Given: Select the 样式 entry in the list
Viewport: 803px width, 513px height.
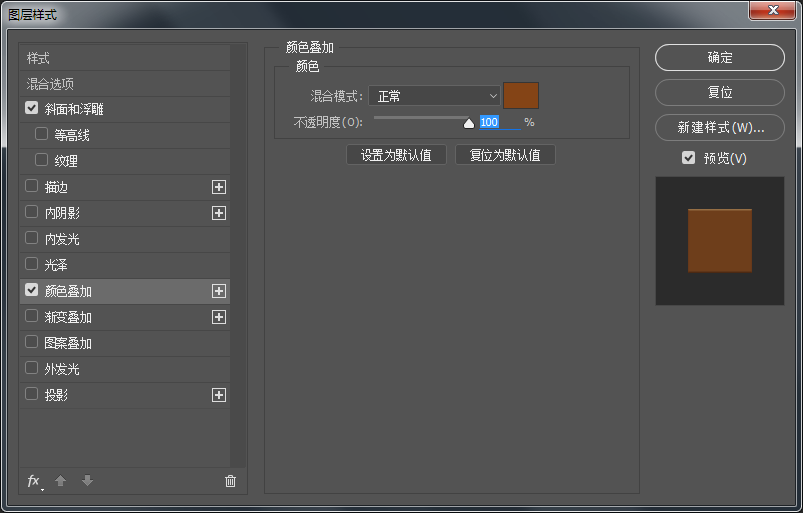Looking at the screenshot, I should click(125, 58).
